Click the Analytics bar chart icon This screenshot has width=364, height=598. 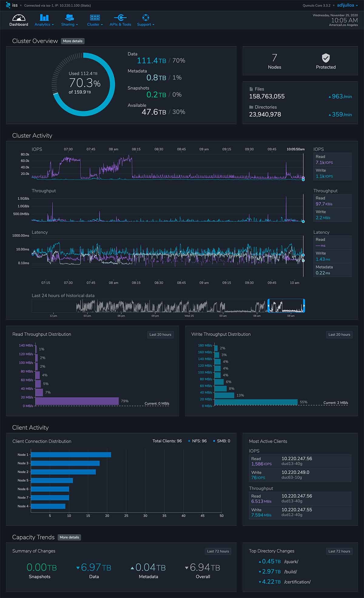click(44, 18)
